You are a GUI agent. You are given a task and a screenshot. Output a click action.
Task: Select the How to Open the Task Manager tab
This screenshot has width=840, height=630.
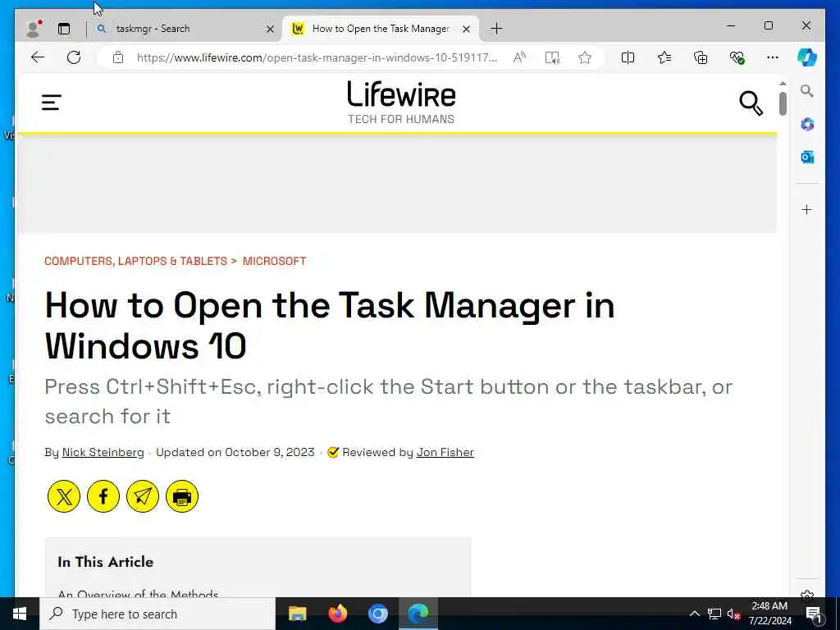pyautogui.click(x=381, y=29)
